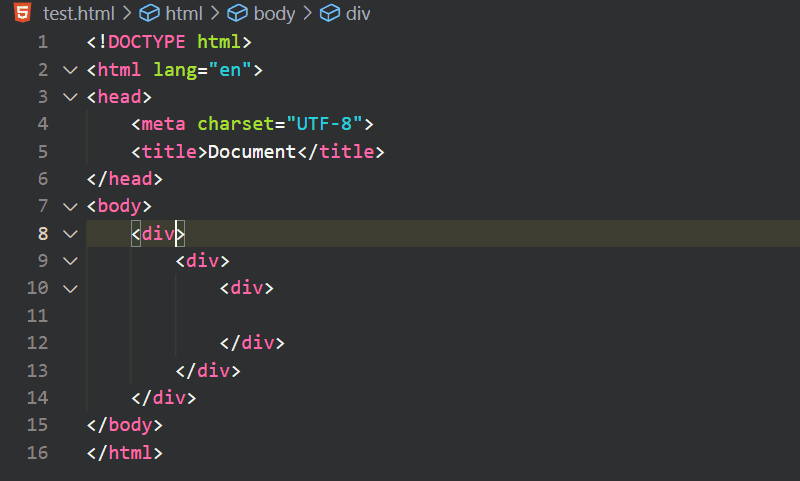Click the "en" attribute value
Screen dimensions: 800x481
(x=230, y=69)
